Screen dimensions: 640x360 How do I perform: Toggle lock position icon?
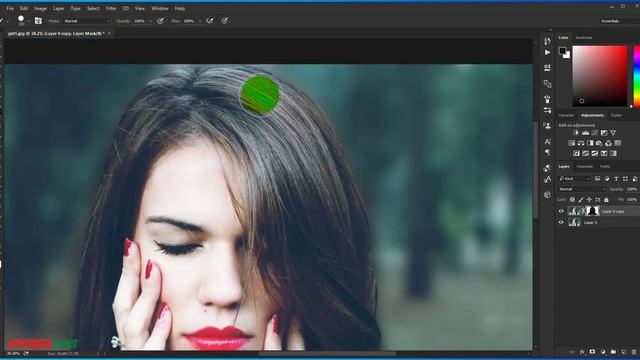pos(589,200)
